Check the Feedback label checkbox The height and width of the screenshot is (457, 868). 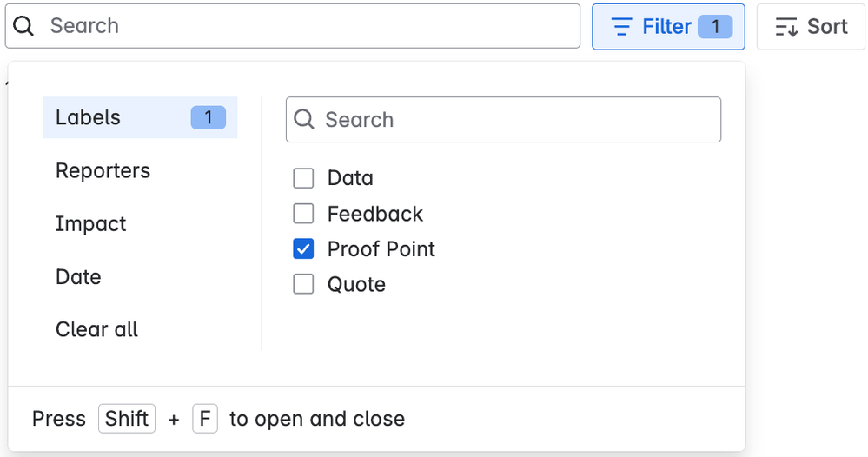303,214
